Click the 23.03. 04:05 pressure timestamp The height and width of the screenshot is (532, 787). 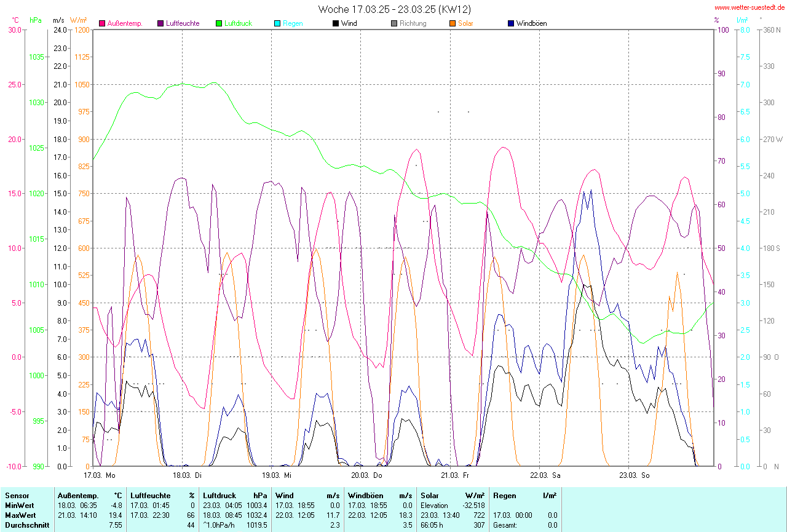click(x=221, y=505)
